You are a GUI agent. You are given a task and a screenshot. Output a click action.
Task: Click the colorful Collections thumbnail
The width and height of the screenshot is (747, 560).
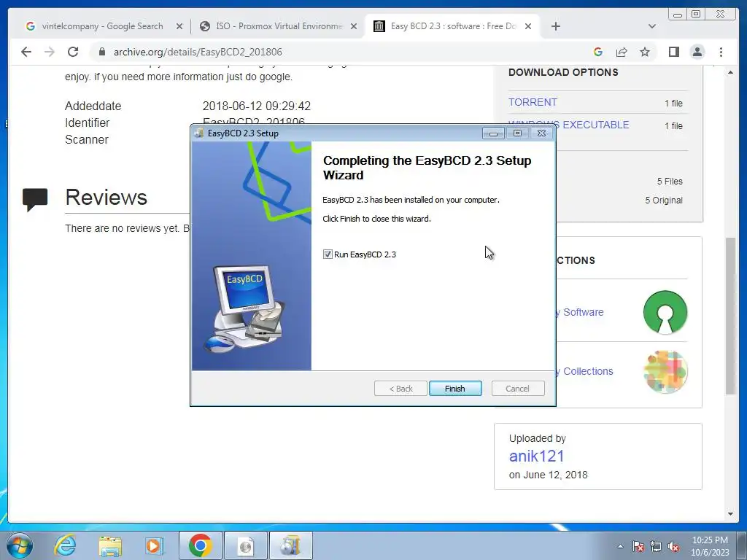pos(665,371)
